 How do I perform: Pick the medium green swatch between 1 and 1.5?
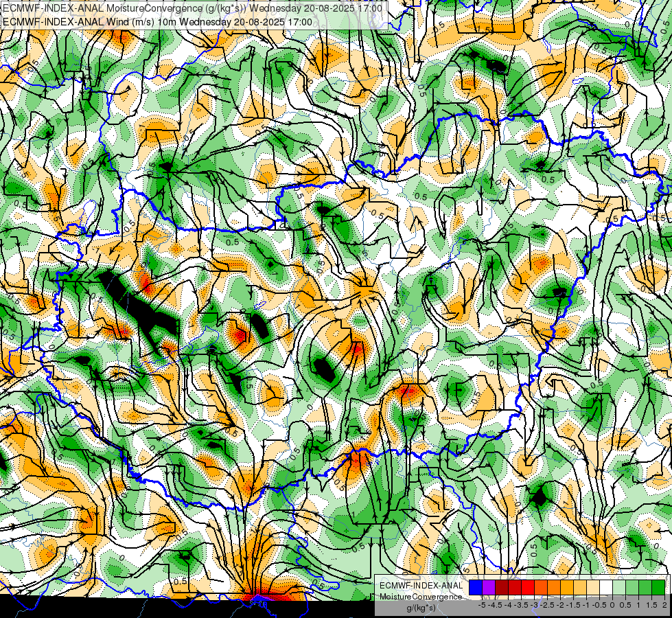[x=645, y=588]
